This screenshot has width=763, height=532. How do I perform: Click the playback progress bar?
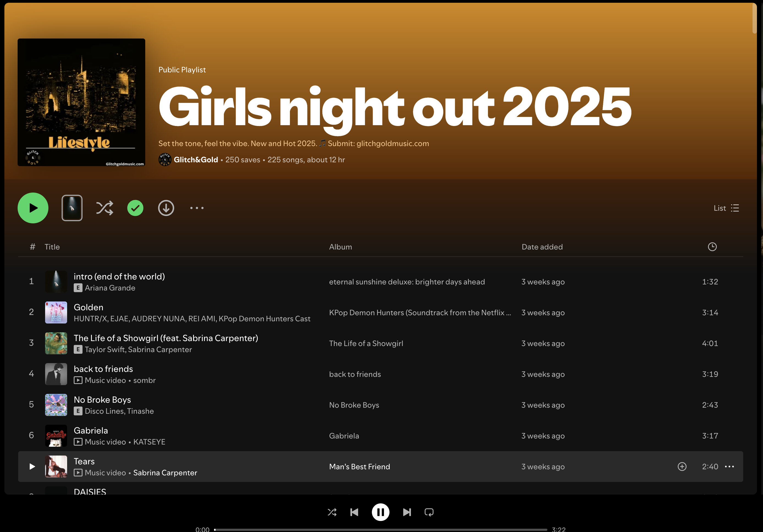[x=380, y=529]
